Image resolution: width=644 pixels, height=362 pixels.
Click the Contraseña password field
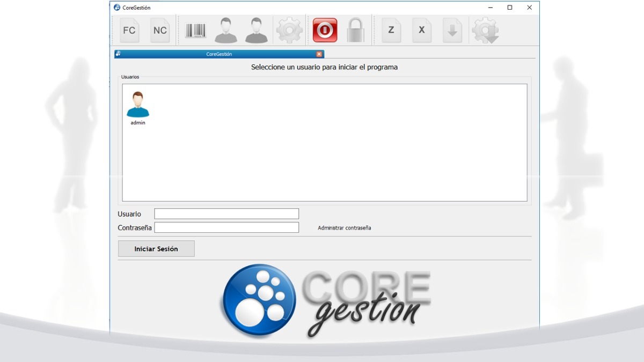coord(226,227)
